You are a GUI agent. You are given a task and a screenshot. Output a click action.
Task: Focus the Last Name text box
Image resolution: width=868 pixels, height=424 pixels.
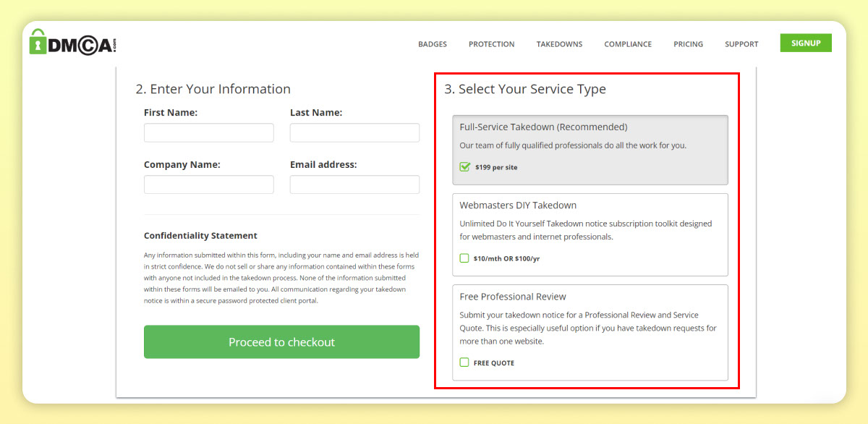point(354,133)
